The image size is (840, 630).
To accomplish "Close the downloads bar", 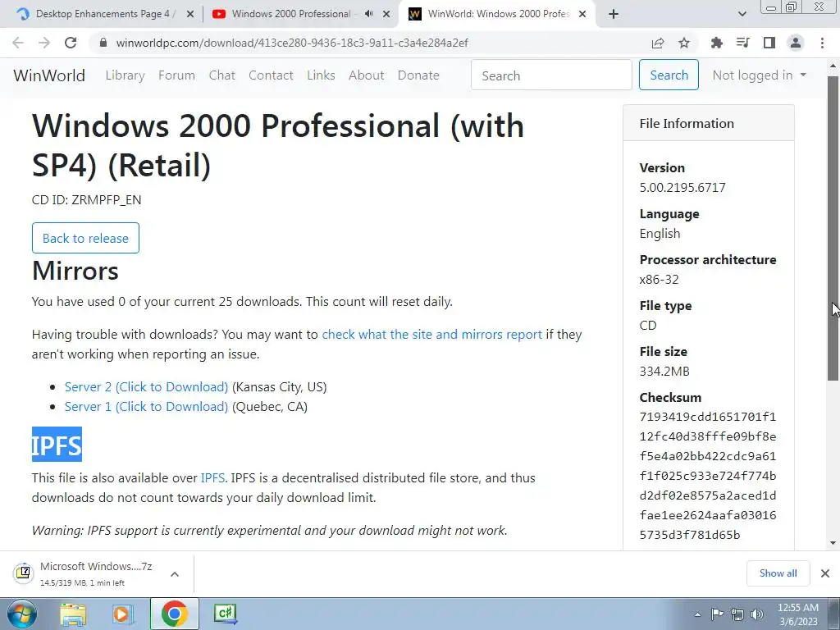I will (x=825, y=573).
